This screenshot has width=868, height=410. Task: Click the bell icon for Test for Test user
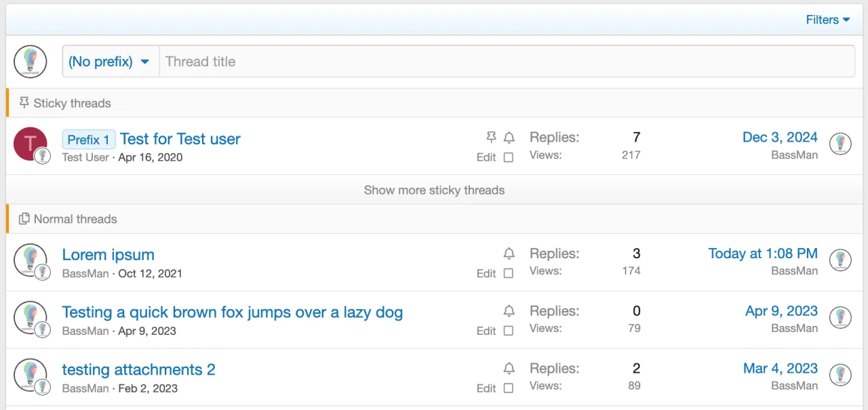[x=509, y=137]
